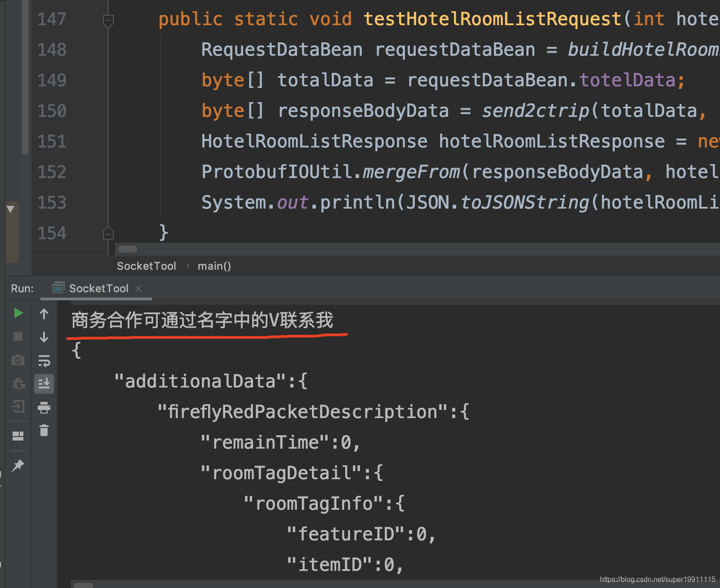
Task: Jump down the stack trace arrow
Action: pos(44,337)
